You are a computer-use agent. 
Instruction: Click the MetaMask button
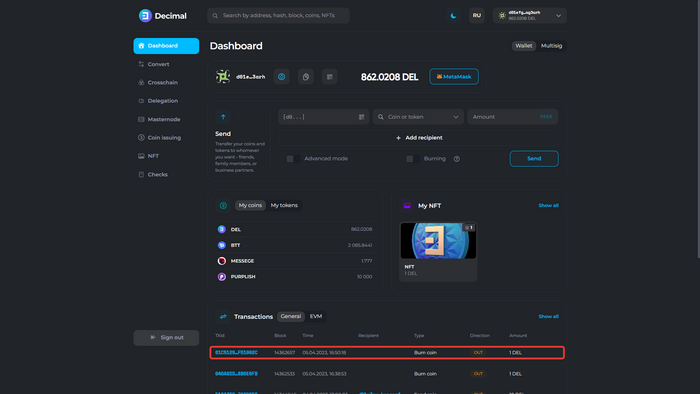(x=454, y=77)
